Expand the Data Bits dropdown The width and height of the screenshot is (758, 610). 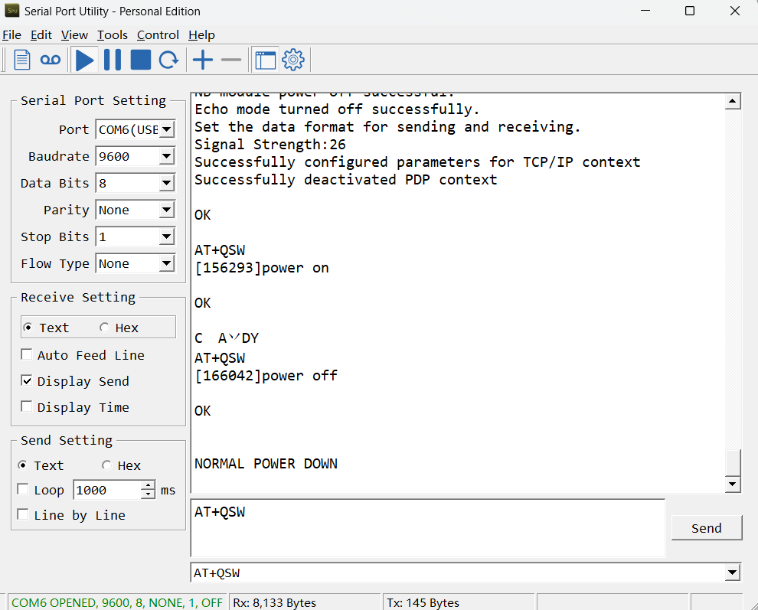coord(167,183)
